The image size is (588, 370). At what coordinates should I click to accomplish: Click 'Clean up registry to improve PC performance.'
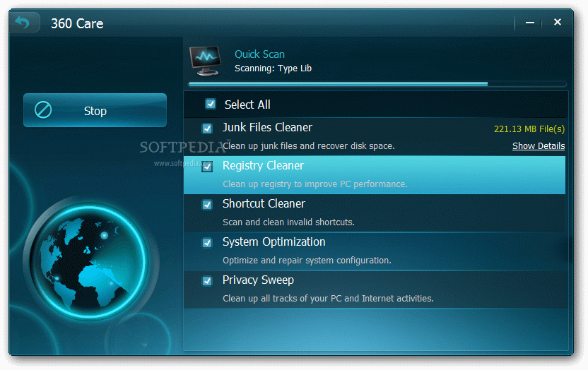point(315,184)
